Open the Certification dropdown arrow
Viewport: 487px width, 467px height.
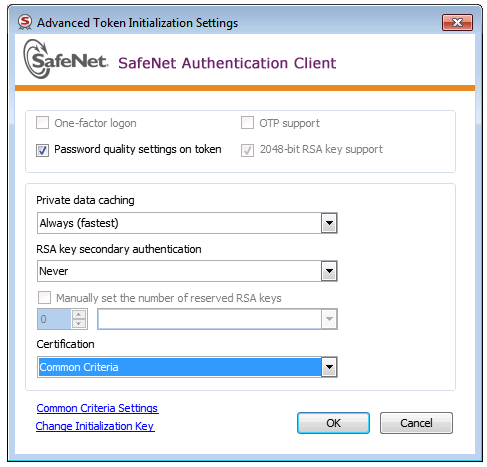point(329,367)
